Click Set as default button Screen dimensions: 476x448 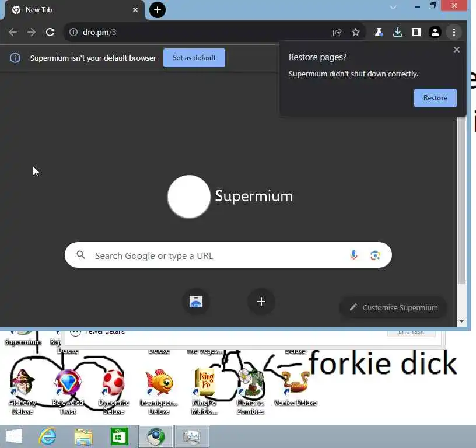pyautogui.click(x=194, y=58)
